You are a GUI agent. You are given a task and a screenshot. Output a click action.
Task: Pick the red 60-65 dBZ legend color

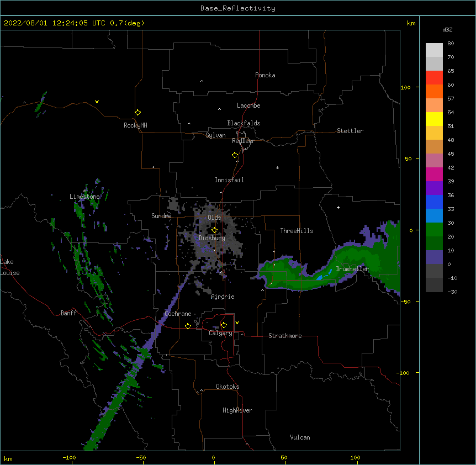coord(434,78)
